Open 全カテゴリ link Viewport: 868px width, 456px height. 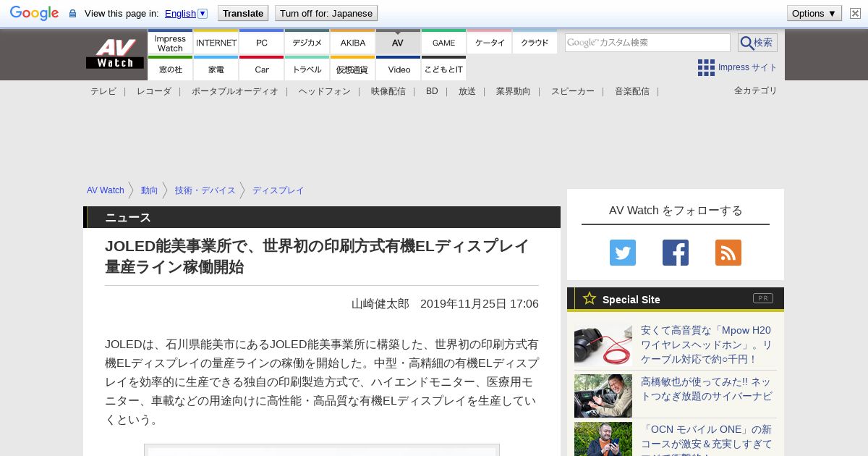click(756, 90)
